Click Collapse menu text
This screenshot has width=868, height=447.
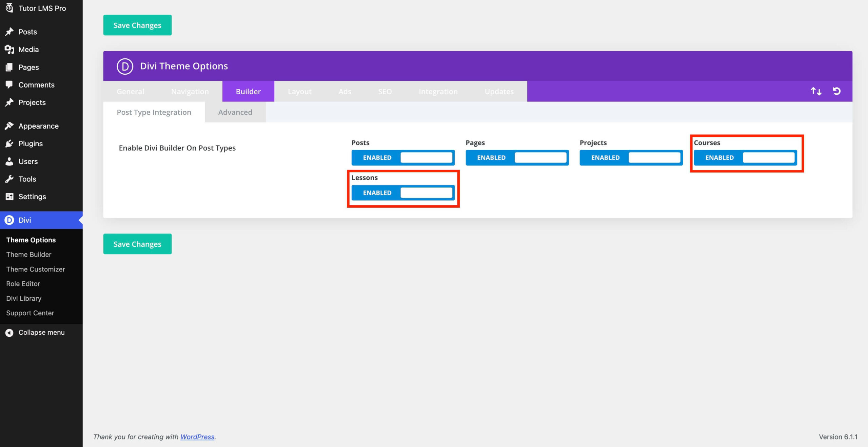[41, 333]
